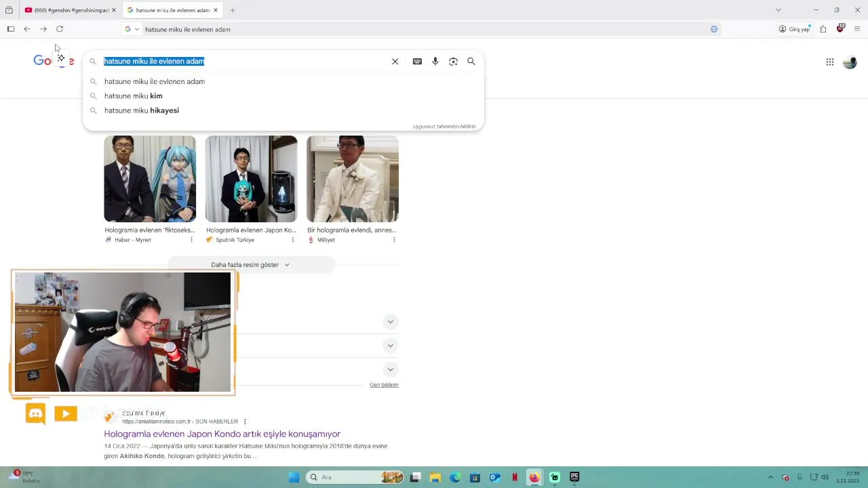Click the taskbar Ara search box
The image size is (868, 488).
[x=355, y=477]
